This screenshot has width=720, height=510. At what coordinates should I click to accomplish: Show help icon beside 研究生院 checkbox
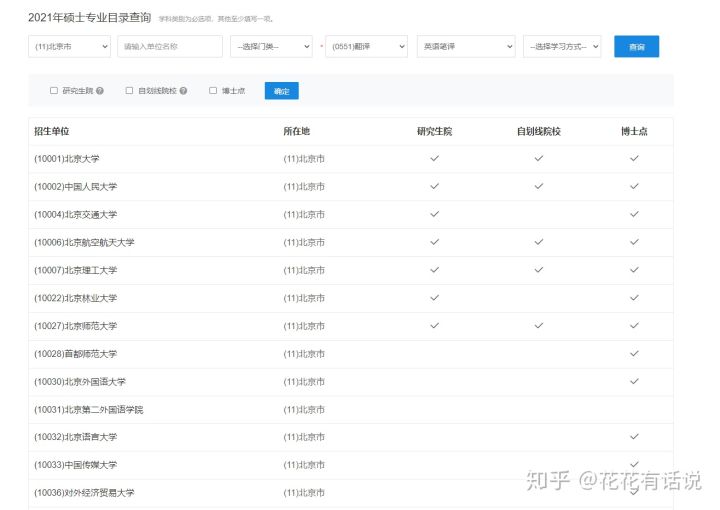click(100, 91)
